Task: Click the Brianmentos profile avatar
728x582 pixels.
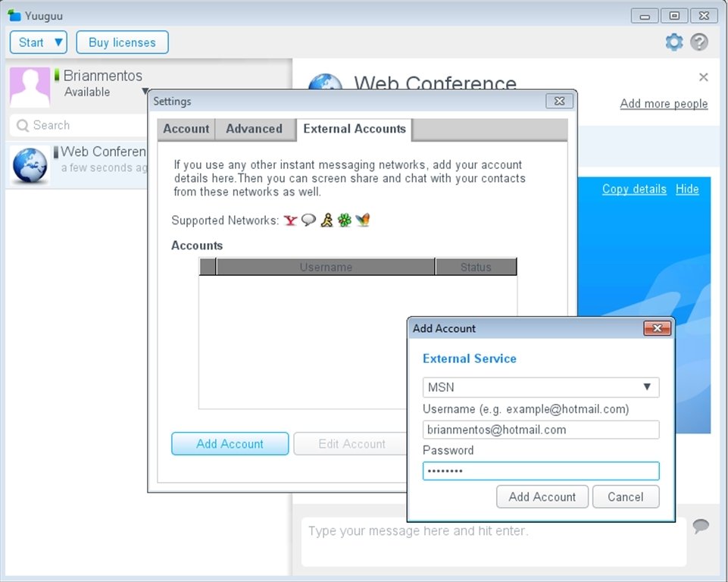Action: 30,87
